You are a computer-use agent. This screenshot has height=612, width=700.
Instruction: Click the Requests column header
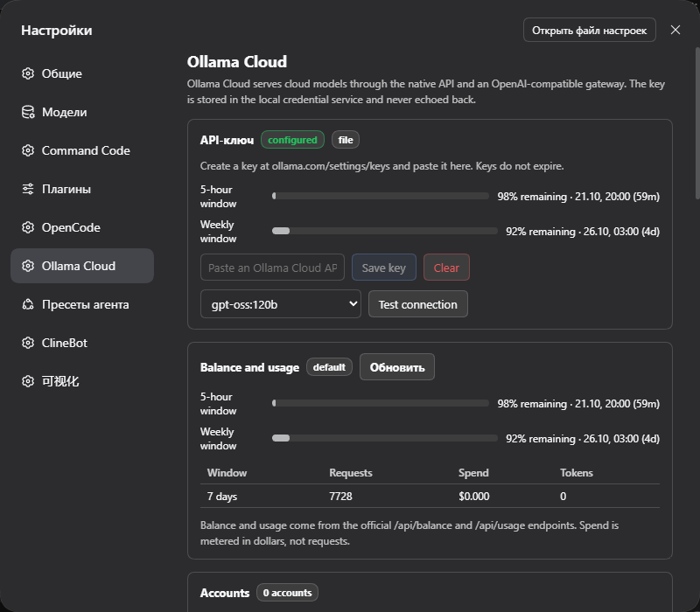coord(351,473)
